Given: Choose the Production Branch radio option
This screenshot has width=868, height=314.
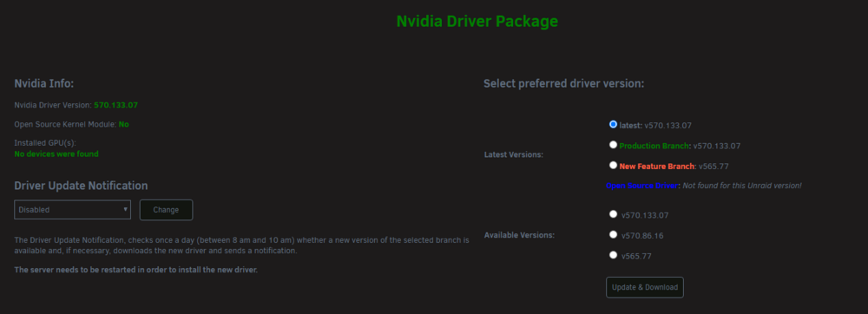Looking at the screenshot, I should 613,145.
